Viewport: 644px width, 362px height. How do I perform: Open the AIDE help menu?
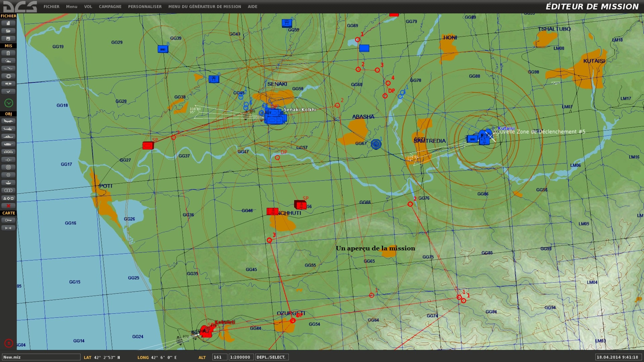pyautogui.click(x=253, y=7)
